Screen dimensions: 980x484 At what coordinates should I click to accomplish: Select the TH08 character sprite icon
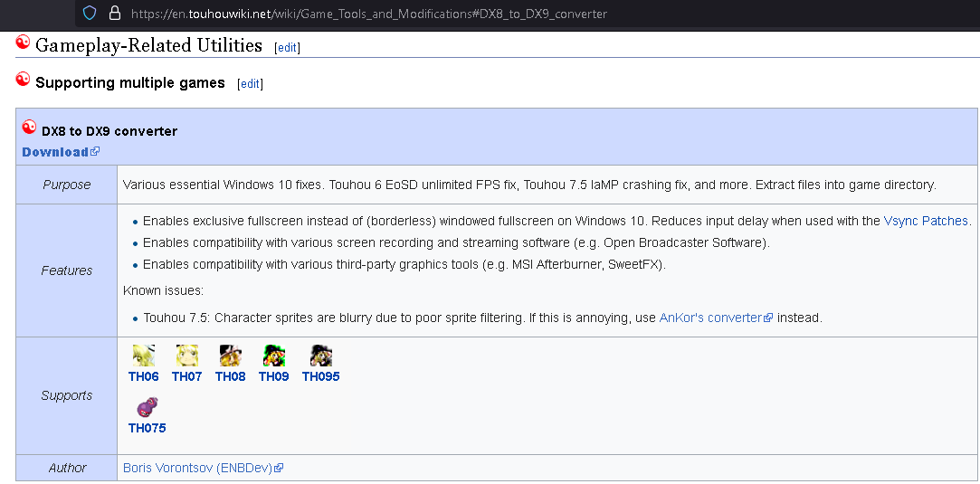[230, 356]
